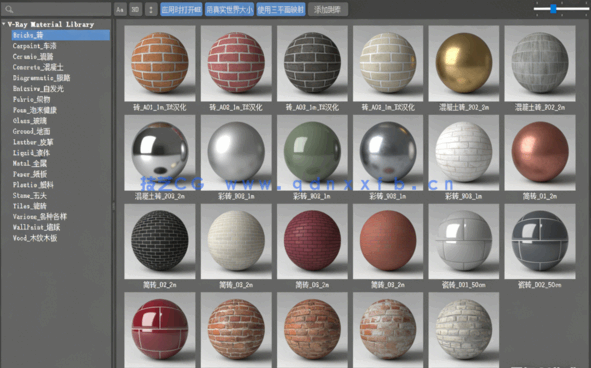Screen dimensions: 591x368
Task: Select the copper sphere 简砖_01_2m
Action: pos(540,153)
